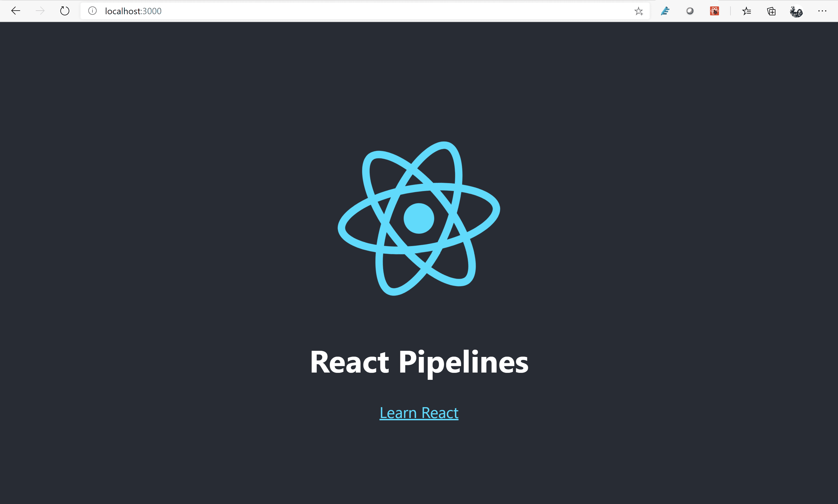Open the red React DevTools extension

714,11
